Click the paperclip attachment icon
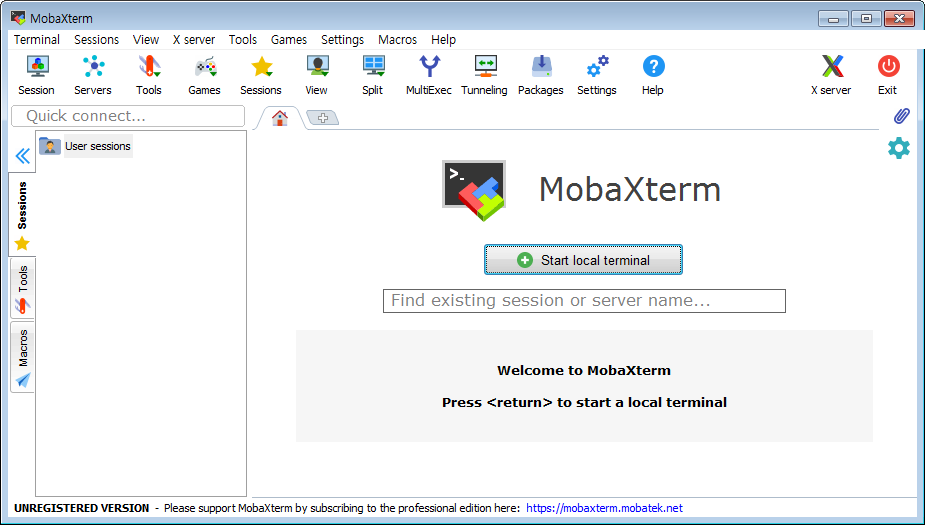This screenshot has width=925, height=525. point(901,116)
